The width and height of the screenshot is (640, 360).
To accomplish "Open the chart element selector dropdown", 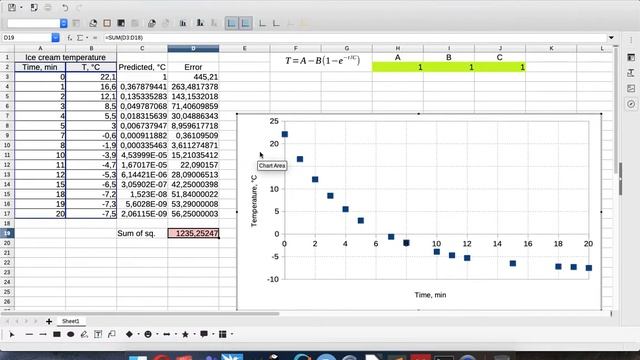I will pos(64,23).
